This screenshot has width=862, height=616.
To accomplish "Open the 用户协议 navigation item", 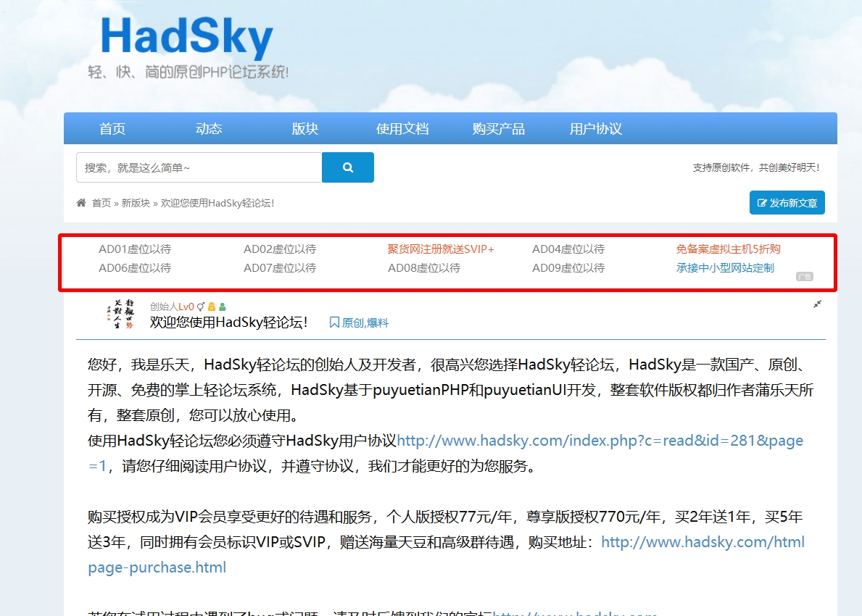I will pyautogui.click(x=596, y=128).
